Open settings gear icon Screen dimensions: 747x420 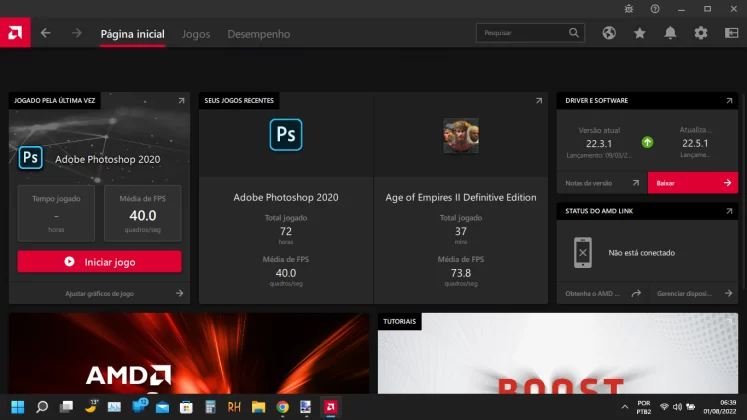(x=701, y=33)
